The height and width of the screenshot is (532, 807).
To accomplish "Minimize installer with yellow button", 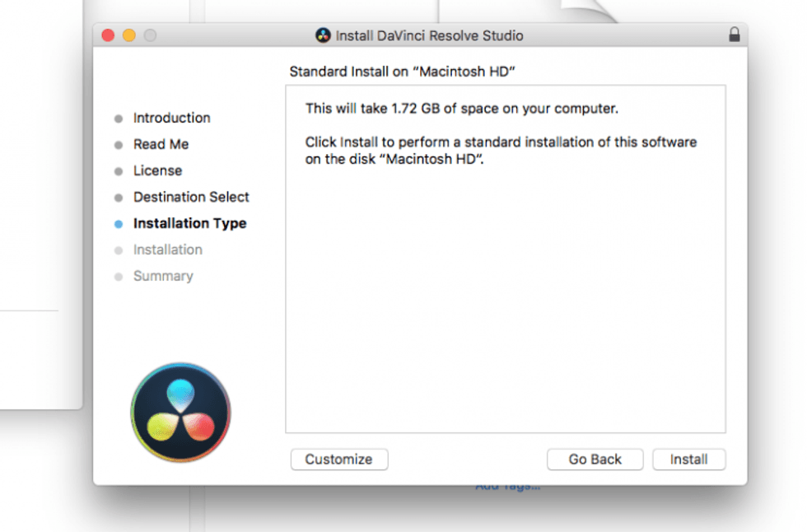I will click(x=129, y=35).
